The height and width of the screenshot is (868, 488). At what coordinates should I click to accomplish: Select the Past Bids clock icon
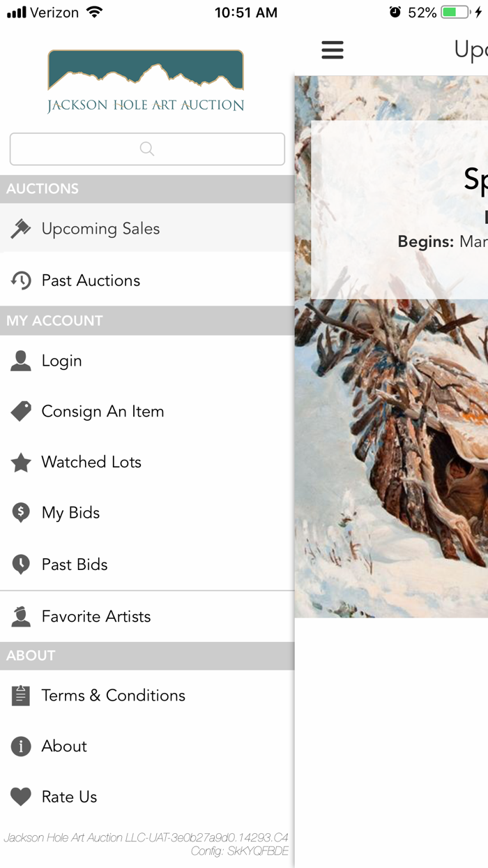click(21, 564)
